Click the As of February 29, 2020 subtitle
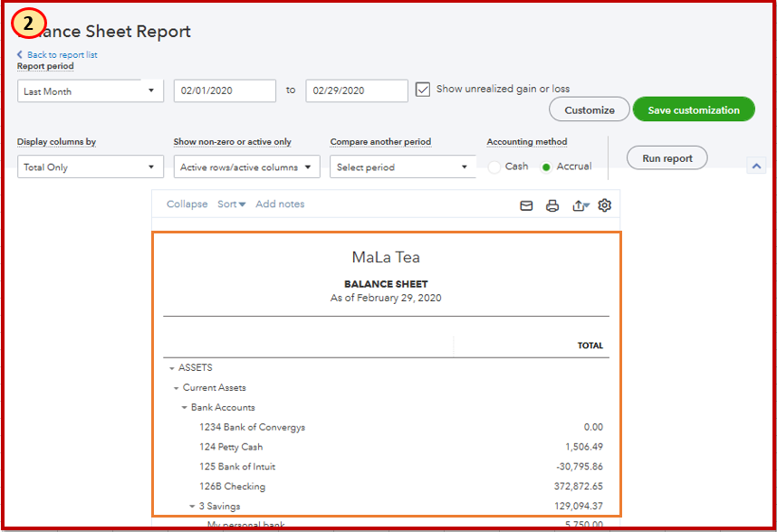The height and width of the screenshot is (532, 777). [386, 298]
